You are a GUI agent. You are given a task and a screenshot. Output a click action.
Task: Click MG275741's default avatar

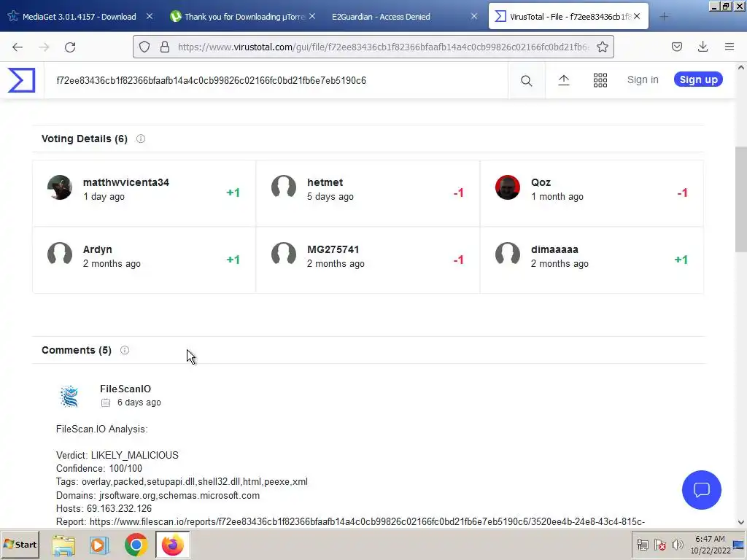pyautogui.click(x=284, y=254)
